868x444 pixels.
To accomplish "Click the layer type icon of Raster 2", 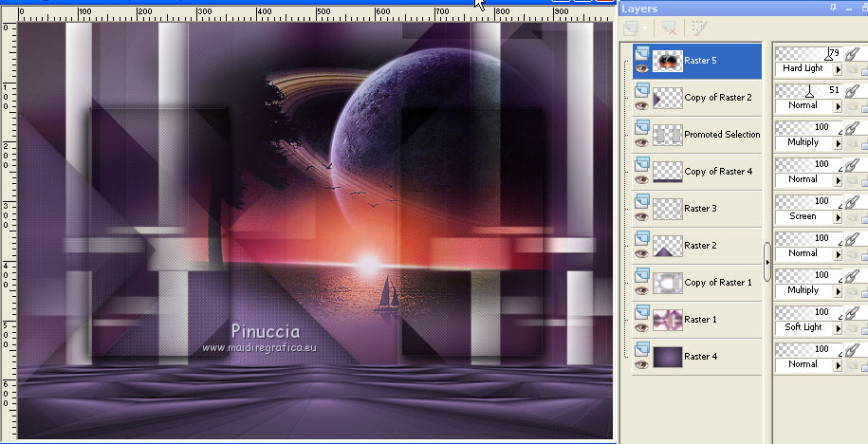I will [x=641, y=239].
